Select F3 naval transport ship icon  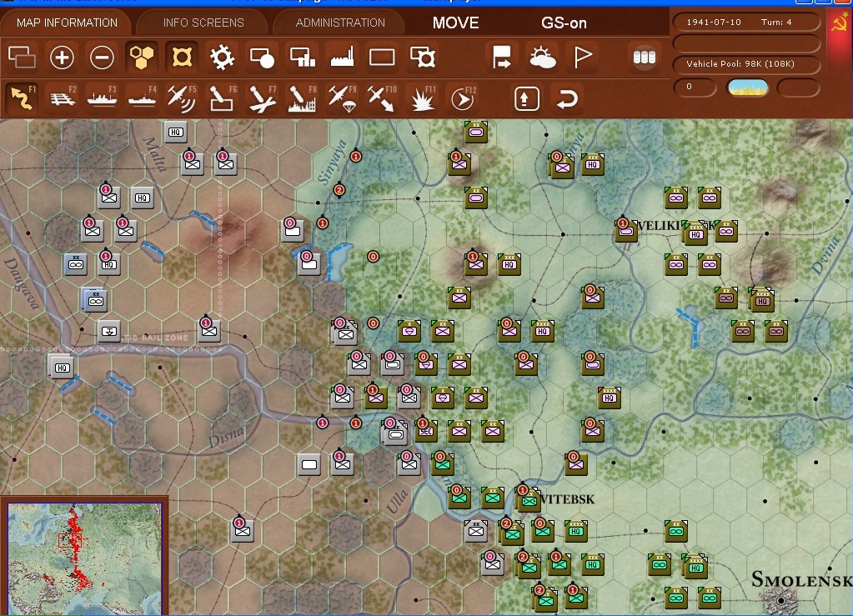[x=103, y=98]
